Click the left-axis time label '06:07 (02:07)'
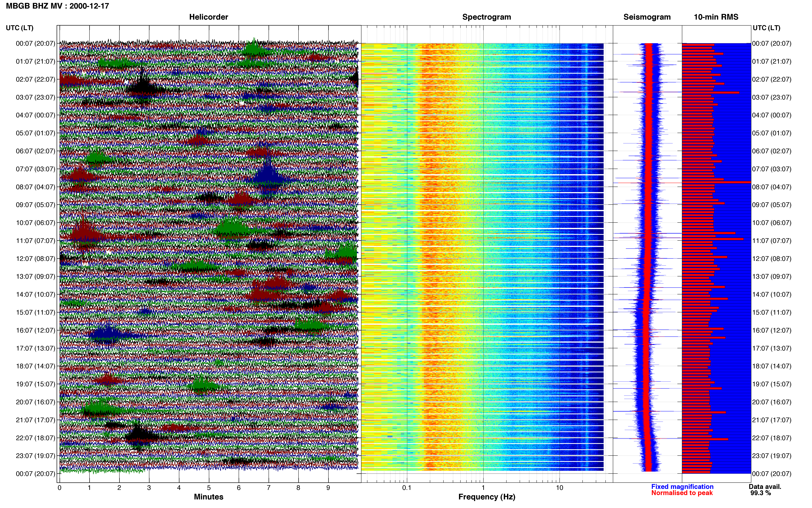The image size is (812, 508). tap(35, 151)
